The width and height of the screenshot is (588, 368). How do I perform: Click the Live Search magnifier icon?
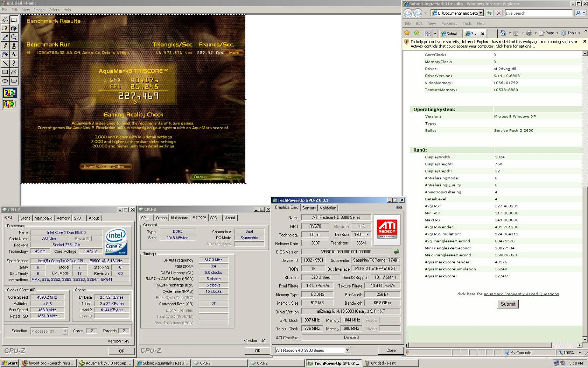(578, 13)
